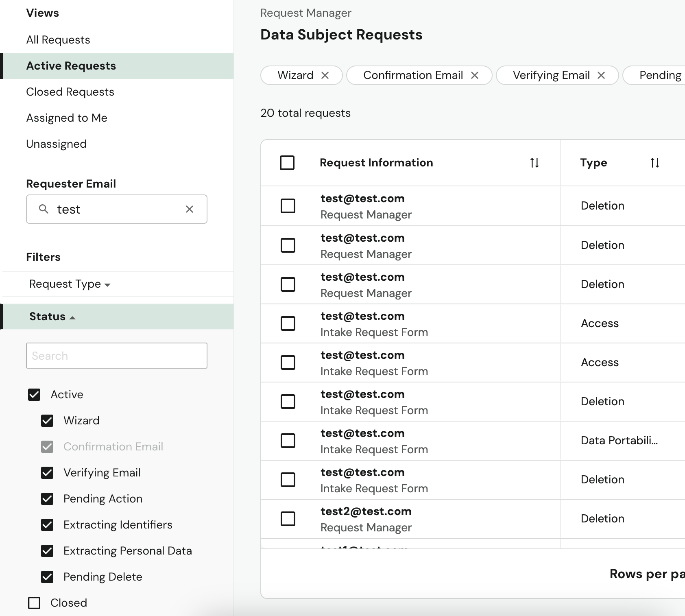685x616 pixels.
Task: Remove the Verifying Email filter chip
Action: (x=601, y=75)
